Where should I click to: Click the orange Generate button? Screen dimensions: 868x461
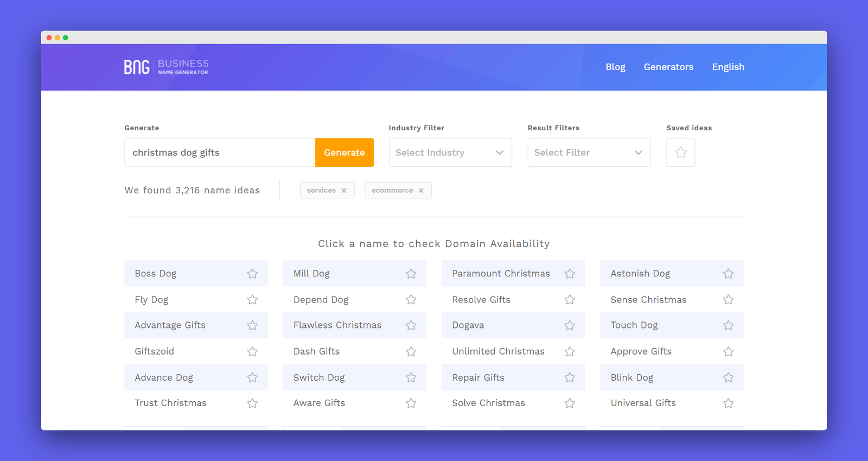click(344, 153)
